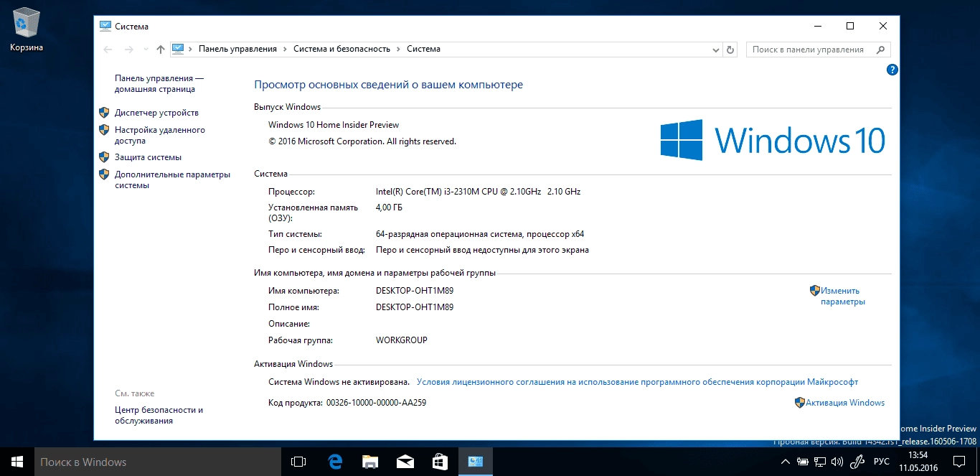
Task: Open Диспетчер устройств link
Action: [156, 113]
